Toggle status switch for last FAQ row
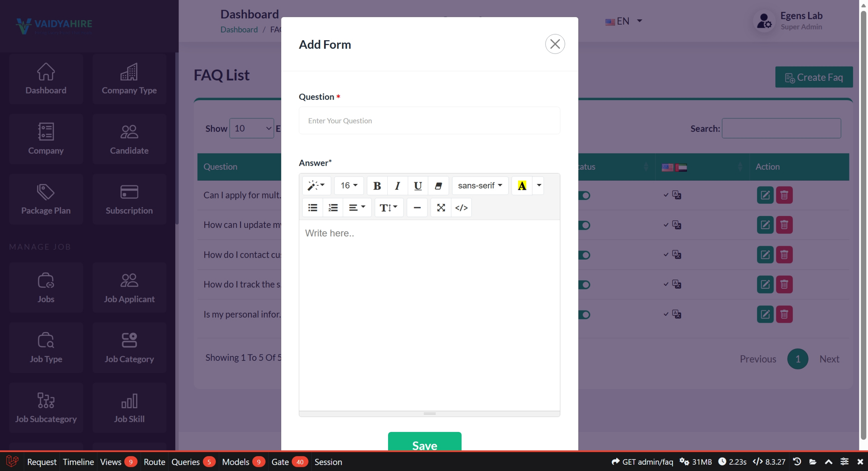 pyautogui.click(x=584, y=315)
